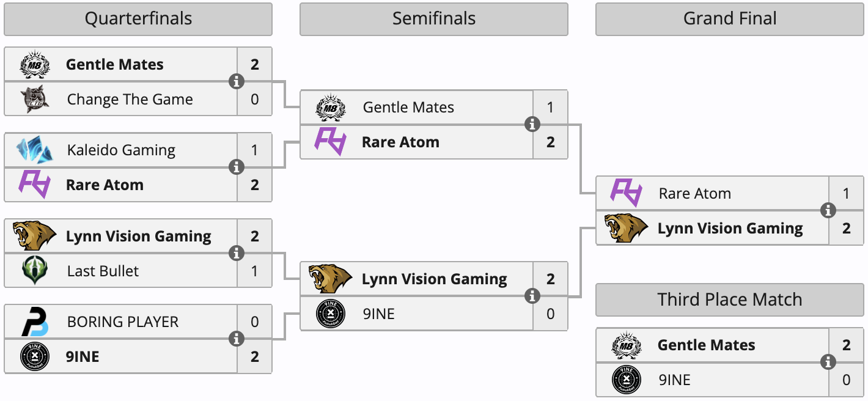Click the Third Place Match header
The image size is (868, 401).
pyautogui.click(x=730, y=300)
